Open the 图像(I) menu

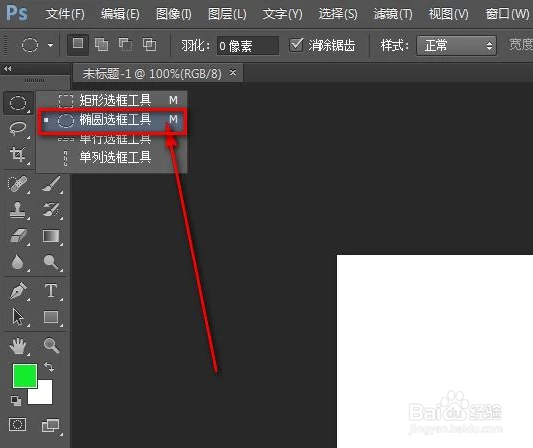coord(173,14)
